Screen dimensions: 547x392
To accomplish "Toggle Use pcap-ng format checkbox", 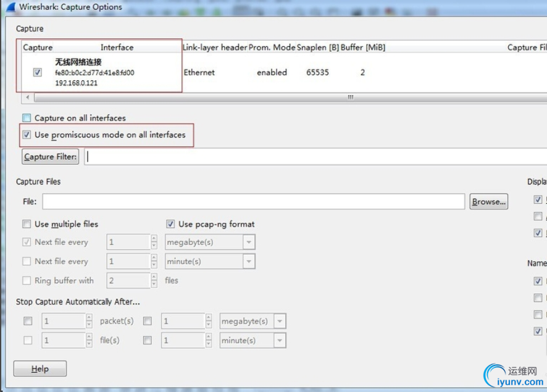I will tap(170, 224).
